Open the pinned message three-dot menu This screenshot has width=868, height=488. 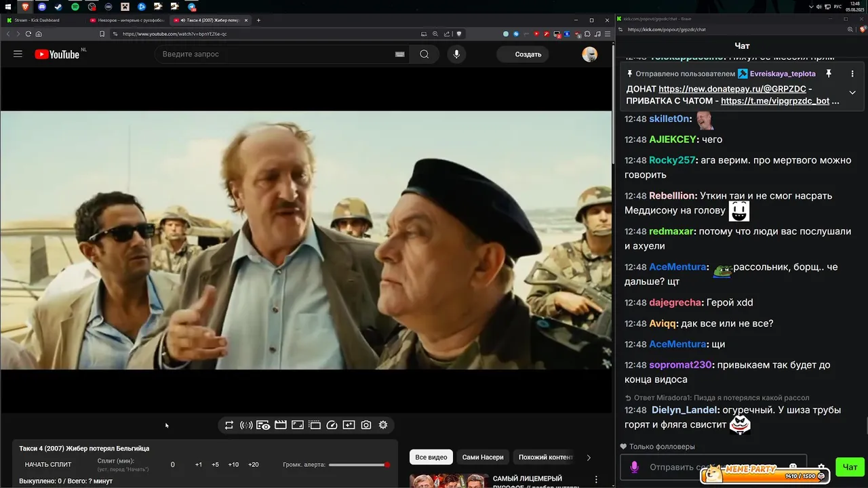point(852,73)
